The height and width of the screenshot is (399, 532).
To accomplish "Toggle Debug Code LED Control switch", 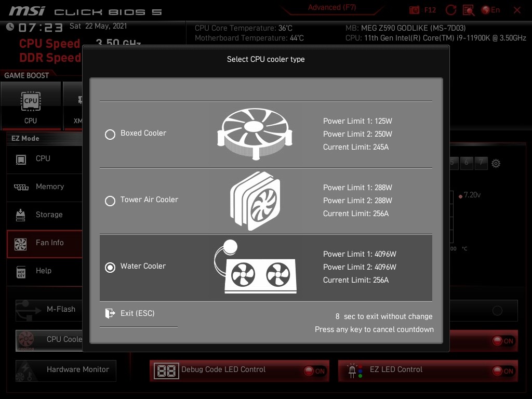I will [314, 371].
